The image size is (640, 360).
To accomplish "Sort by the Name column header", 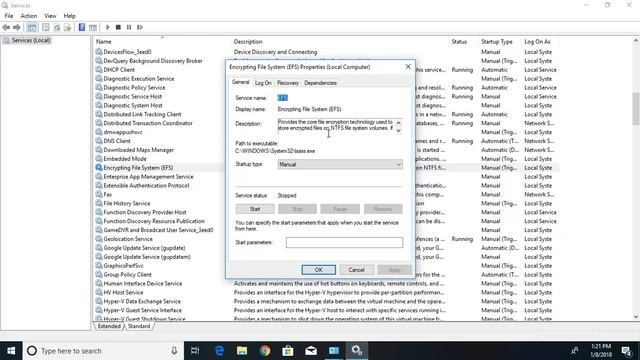I will (162, 42).
